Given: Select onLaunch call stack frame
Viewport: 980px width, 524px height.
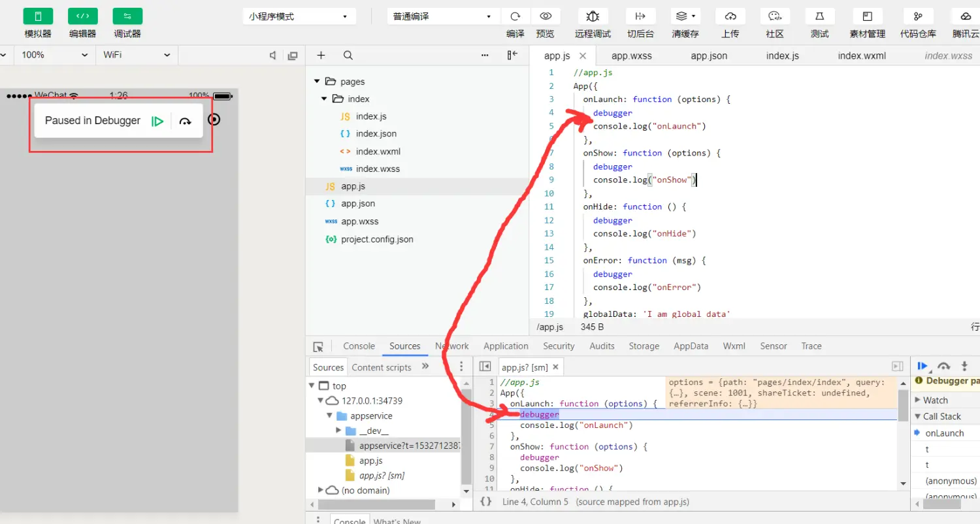Looking at the screenshot, I should click(945, 433).
